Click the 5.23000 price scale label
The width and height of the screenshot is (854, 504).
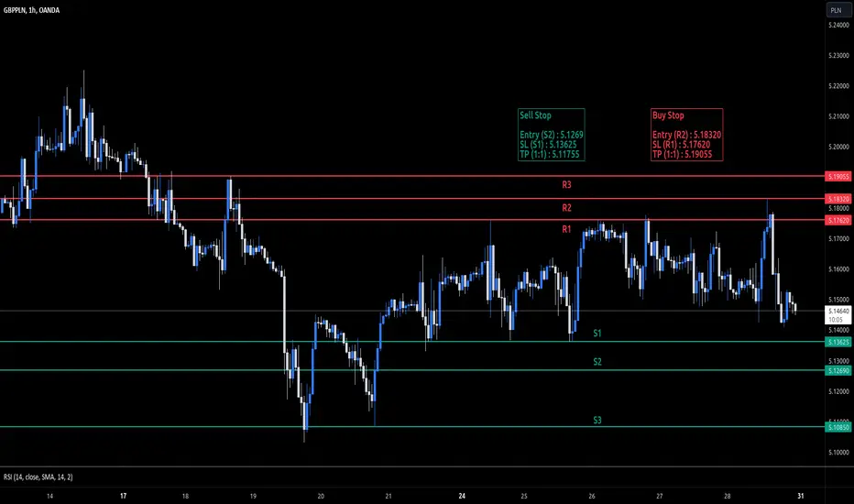pyautogui.click(x=838, y=56)
